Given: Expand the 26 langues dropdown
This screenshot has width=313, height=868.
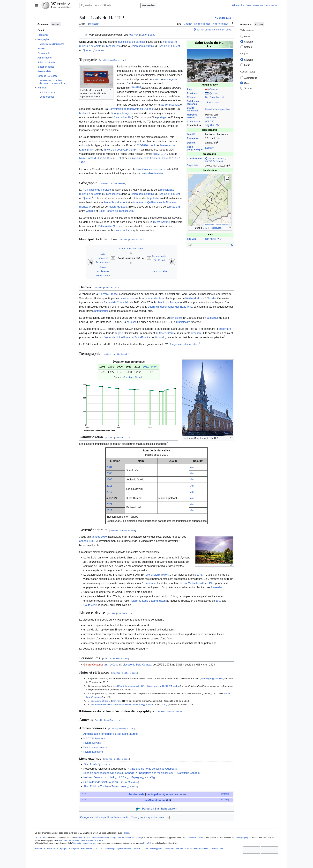Looking at the screenshot, I should (x=224, y=18).
